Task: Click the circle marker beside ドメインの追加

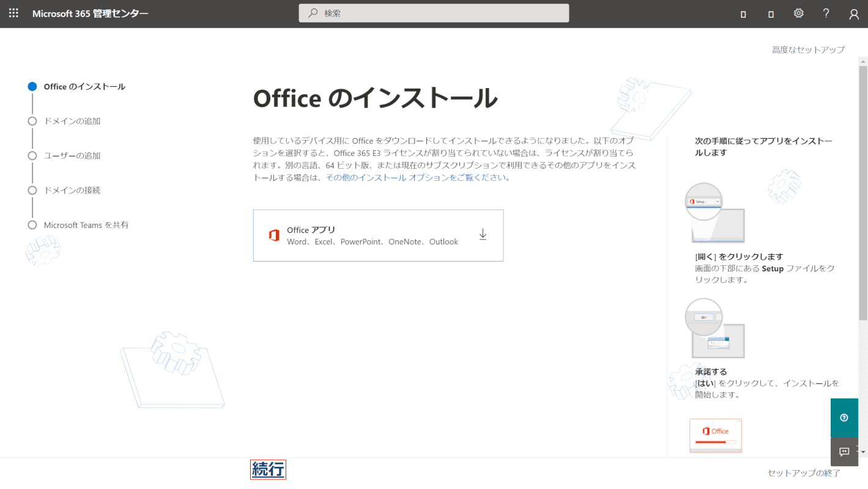Action: [x=32, y=121]
